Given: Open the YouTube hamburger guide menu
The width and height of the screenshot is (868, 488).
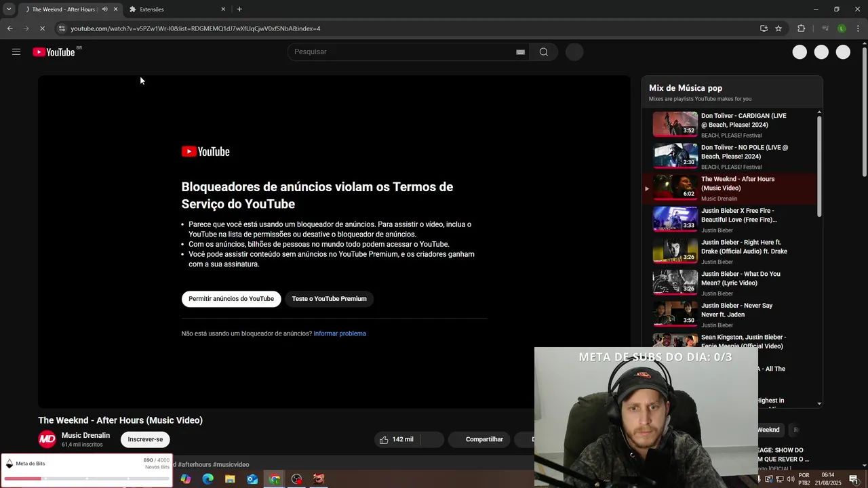Looking at the screenshot, I should [x=16, y=52].
